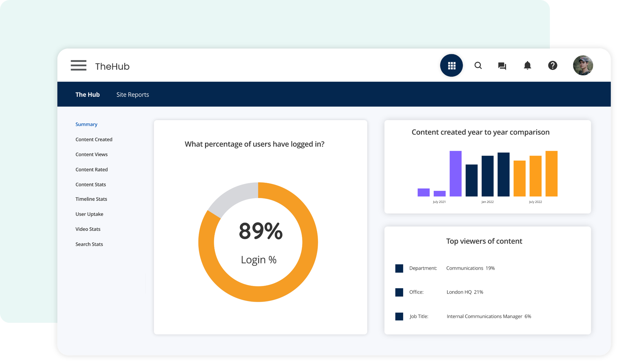Open the chat messages icon
The width and height of the screenshot is (620, 364).
click(502, 66)
